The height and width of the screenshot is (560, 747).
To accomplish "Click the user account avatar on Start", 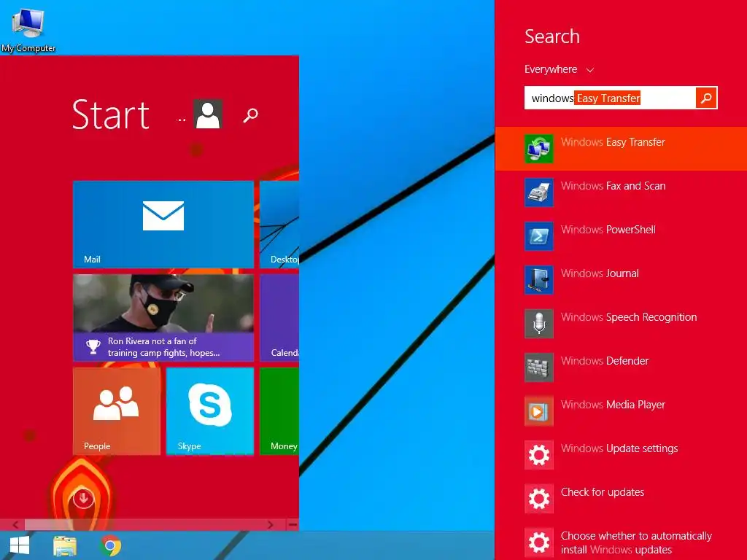I will pyautogui.click(x=208, y=114).
